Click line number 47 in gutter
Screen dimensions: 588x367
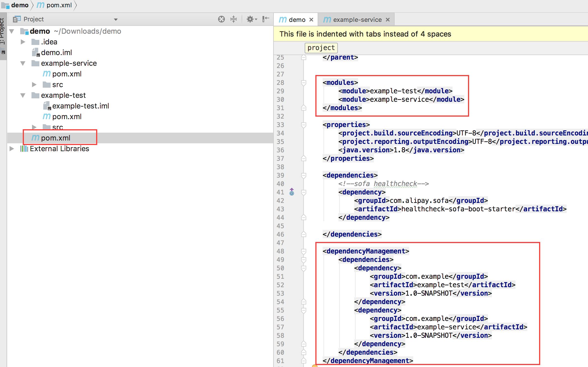coord(280,243)
